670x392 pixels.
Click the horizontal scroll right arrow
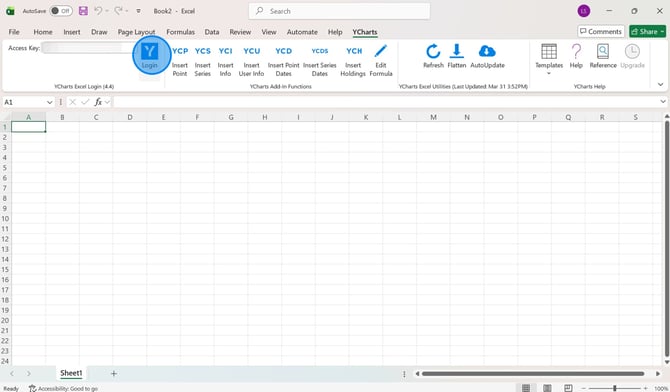(658, 374)
